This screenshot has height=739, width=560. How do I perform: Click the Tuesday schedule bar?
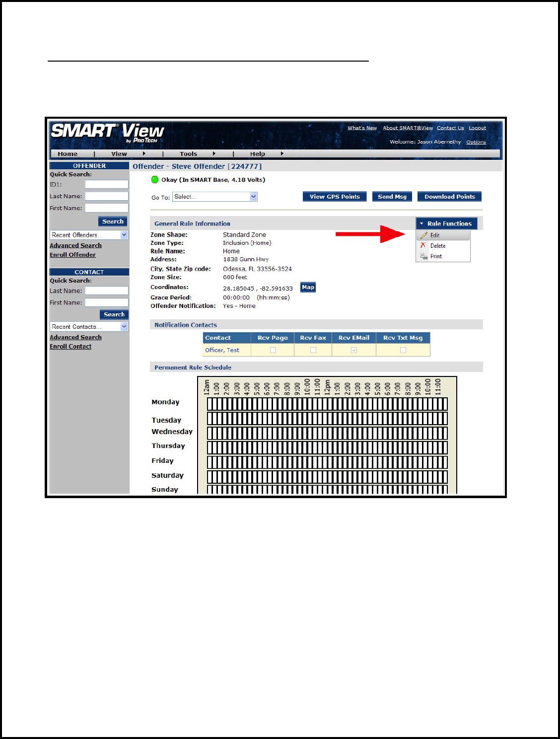coord(327,418)
